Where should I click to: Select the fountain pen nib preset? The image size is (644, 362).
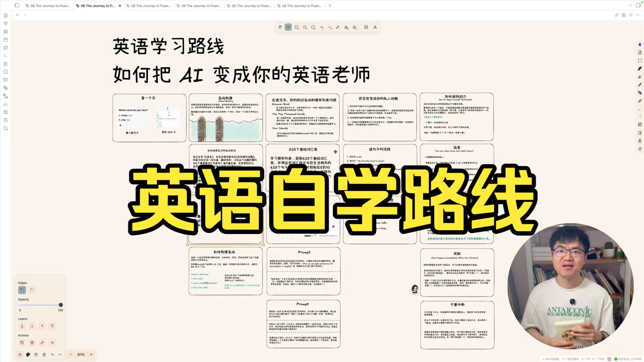pyautogui.click(x=640, y=93)
